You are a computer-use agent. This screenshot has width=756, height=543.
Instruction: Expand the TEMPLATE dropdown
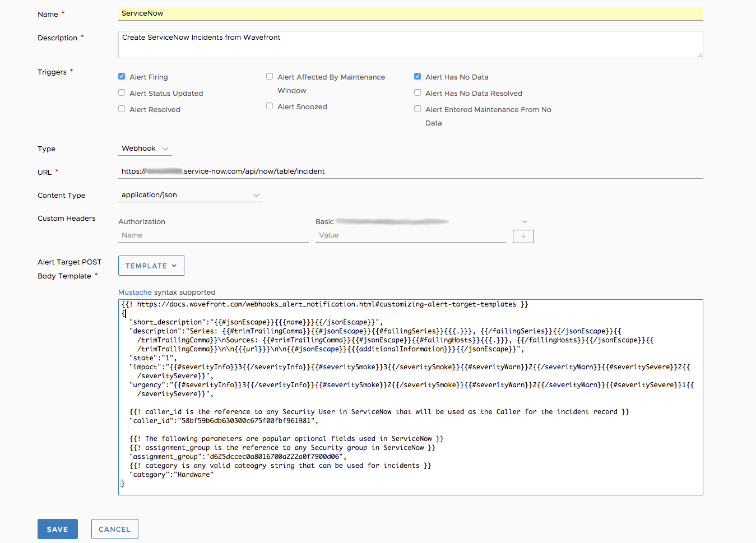151,265
